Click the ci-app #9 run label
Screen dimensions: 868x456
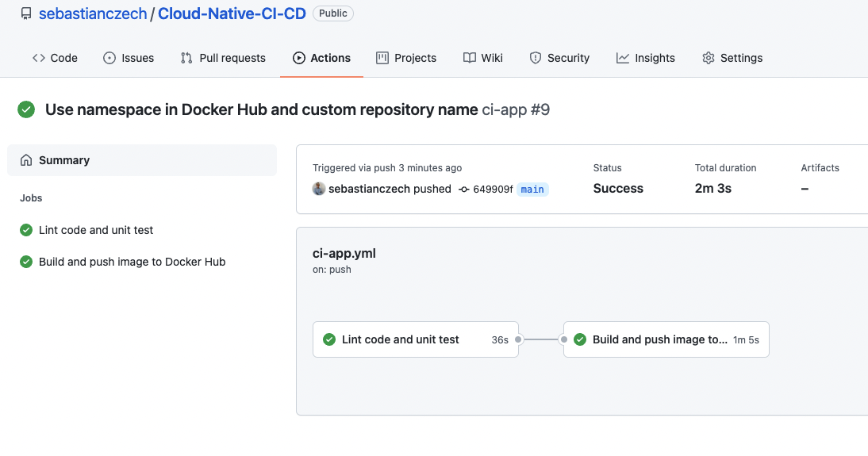tap(516, 109)
